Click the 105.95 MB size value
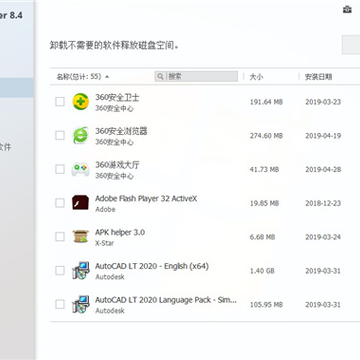Image resolution: width=360 pixels, height=360 pixels. click(x=266, y=304)
